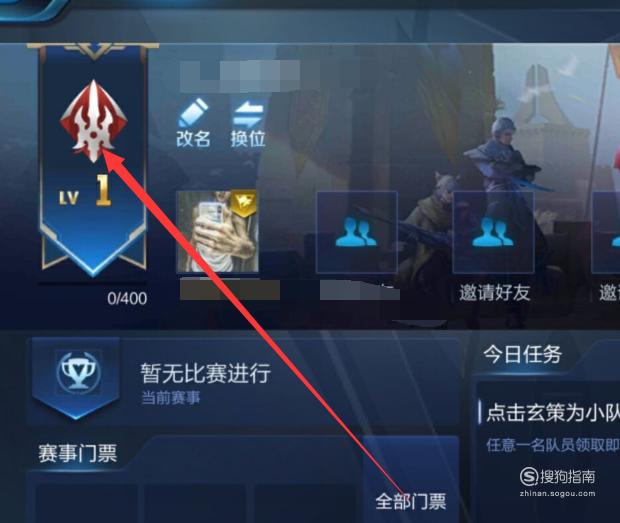Viewport: 620px width, 523px height.
Task: Click the 邀请好友 invite friends slot
Action: 493,232
